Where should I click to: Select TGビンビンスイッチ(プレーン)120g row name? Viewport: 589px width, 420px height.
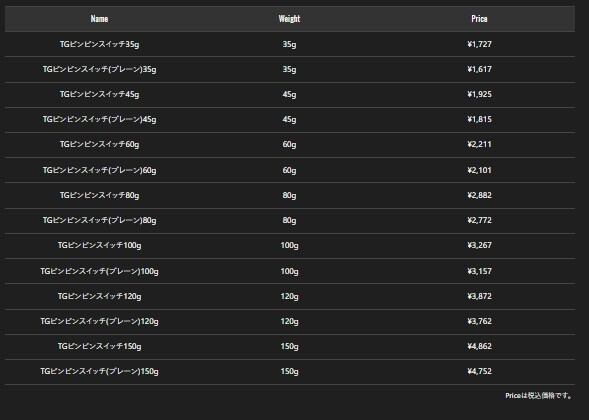[100, 321]
